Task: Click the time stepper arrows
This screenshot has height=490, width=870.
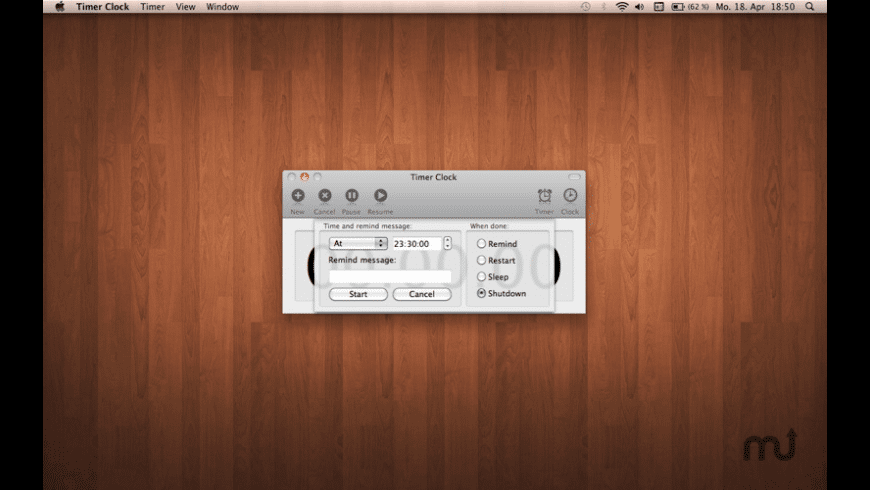Action: click(447, 243)
